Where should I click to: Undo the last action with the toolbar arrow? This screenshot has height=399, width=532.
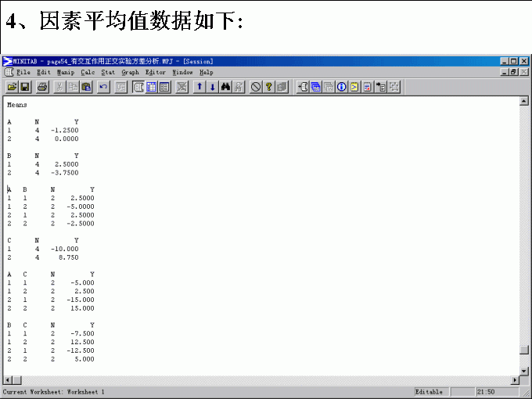click(x=103, y=87)
